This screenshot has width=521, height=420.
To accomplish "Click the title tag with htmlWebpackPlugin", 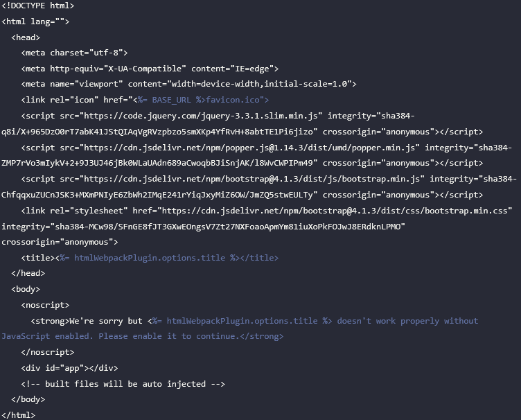I will click(x=150, y=258).
